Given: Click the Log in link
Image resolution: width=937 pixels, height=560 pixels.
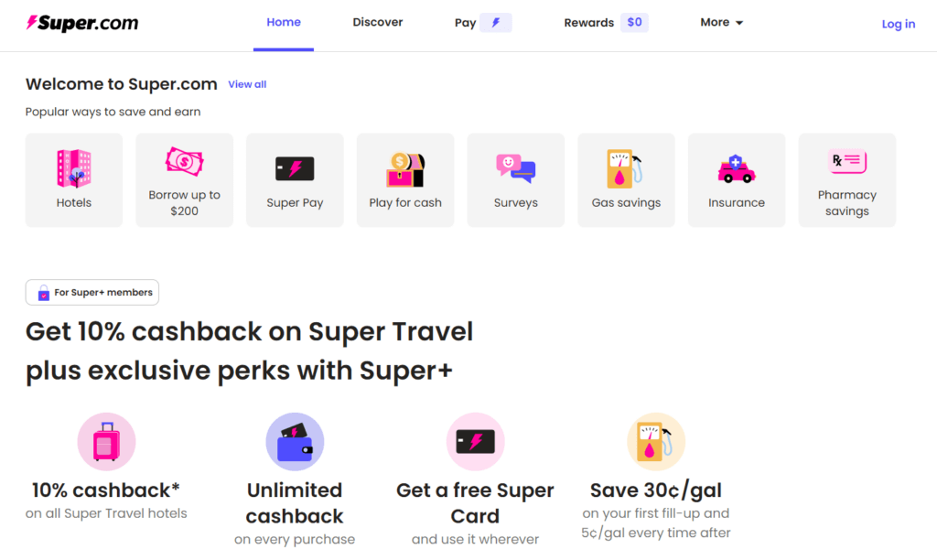Looking at the screenshot, I should pyautogui.click(x=898, y=23).
